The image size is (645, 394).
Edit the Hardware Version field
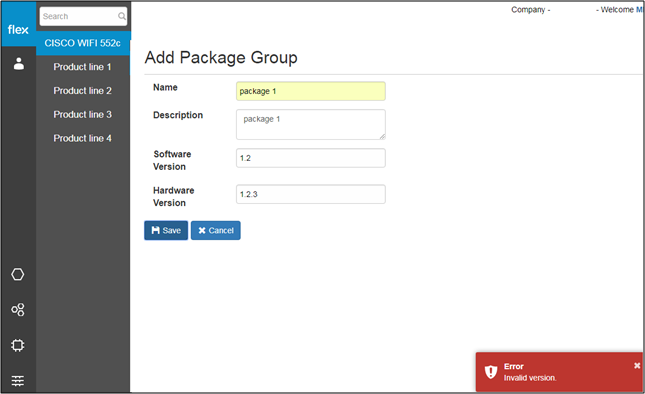tap(311, 194)
